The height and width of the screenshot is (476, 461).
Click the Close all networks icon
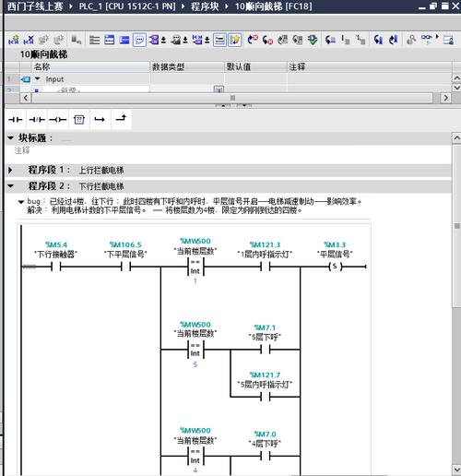click(110, 40)
